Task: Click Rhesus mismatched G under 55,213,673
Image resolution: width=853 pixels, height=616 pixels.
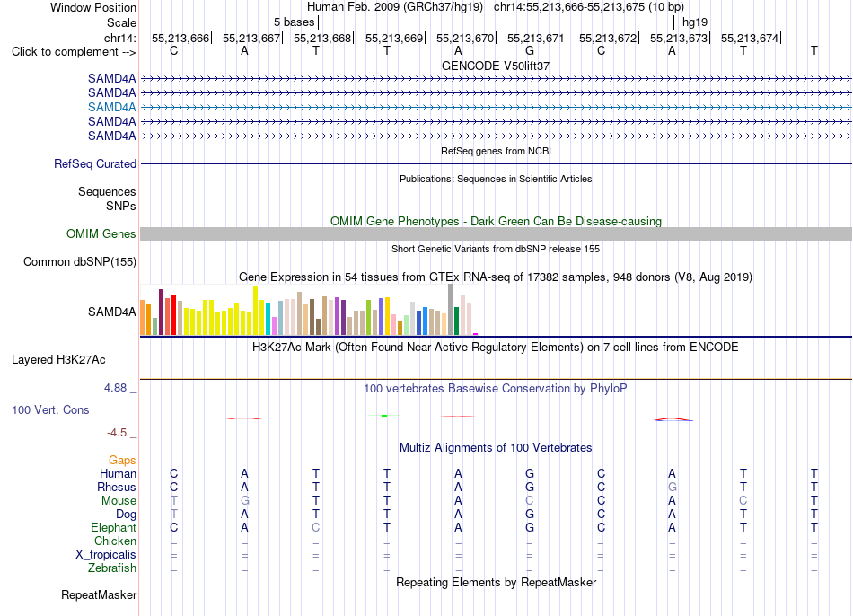Action: [673, 487]
